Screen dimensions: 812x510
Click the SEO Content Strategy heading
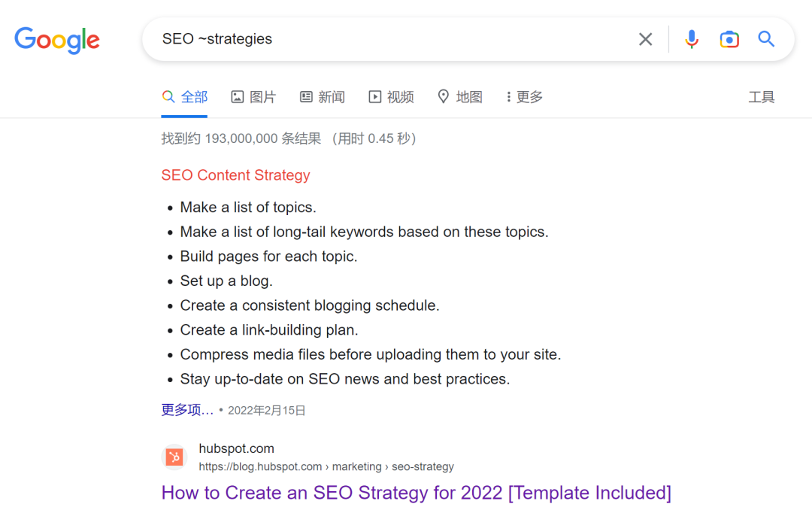pyautogui.click(x=235, y=175)
